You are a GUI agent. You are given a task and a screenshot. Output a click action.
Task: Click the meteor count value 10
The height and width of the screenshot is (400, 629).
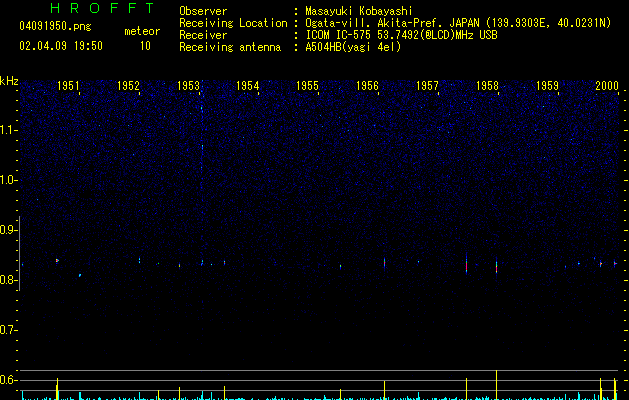tap(145, 46)
